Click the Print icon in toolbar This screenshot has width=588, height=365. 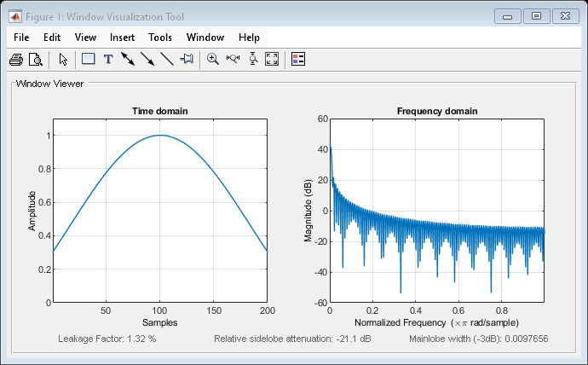(15, 60)
